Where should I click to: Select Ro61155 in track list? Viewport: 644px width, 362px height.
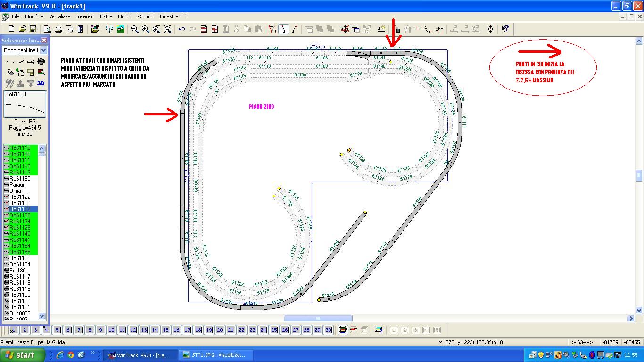click(21, 252)
